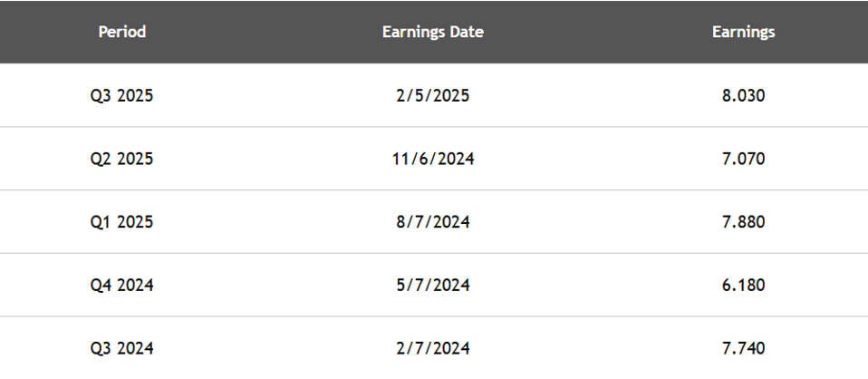868x379 pixels.
Task: Click the 11/6/2024 earnings date
Action: [433, 159]
